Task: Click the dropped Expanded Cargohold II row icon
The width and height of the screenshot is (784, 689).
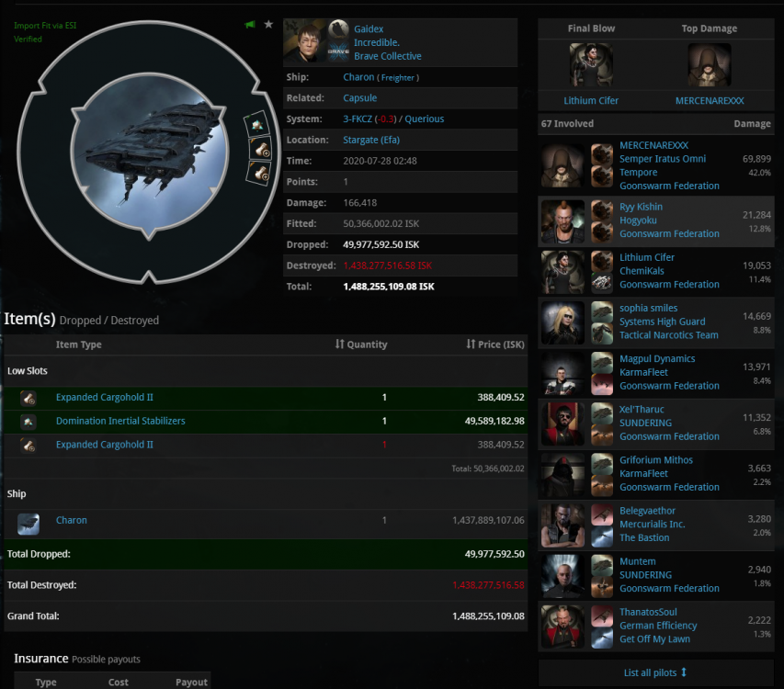Action: pos(28,398)
